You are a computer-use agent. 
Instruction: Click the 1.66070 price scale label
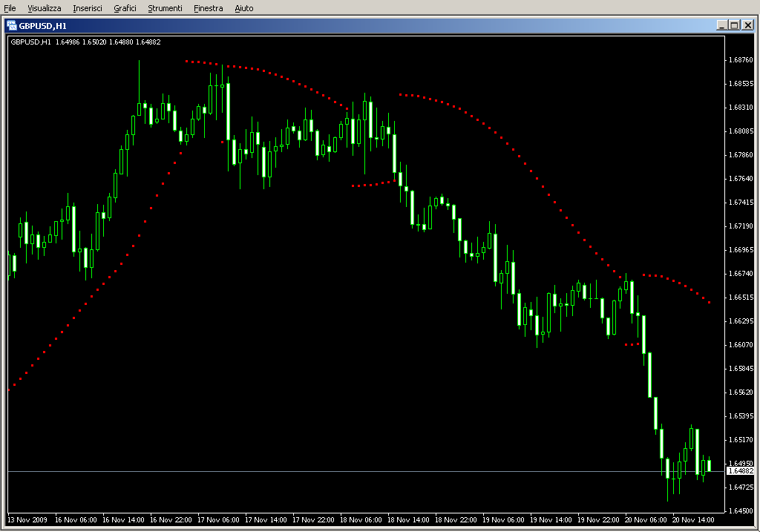[741, 345]
